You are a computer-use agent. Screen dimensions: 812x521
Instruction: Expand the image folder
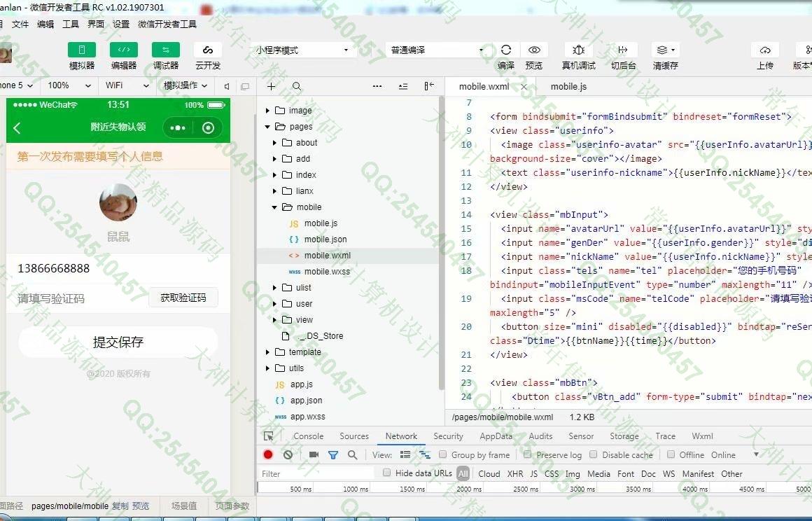point(267,111)
